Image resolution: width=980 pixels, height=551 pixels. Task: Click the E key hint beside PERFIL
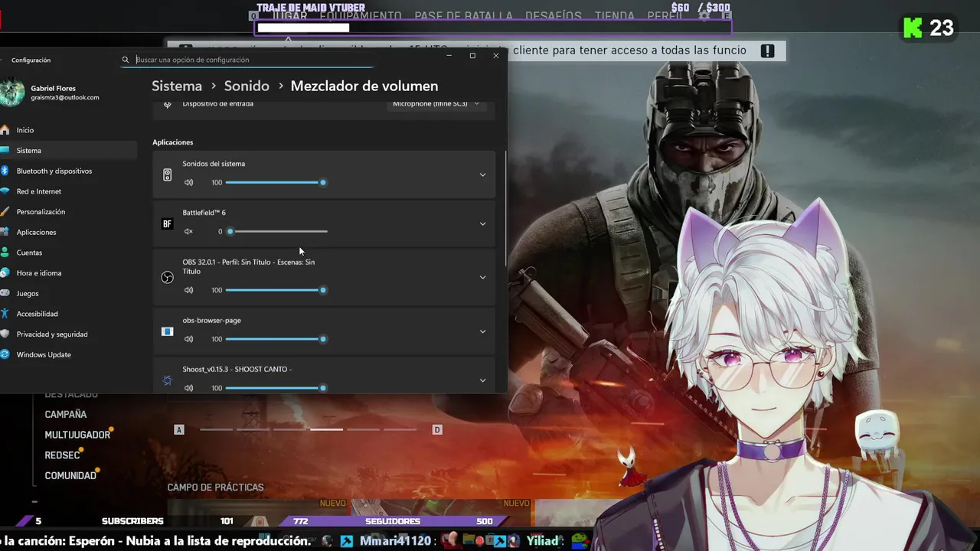coord(727,16)
